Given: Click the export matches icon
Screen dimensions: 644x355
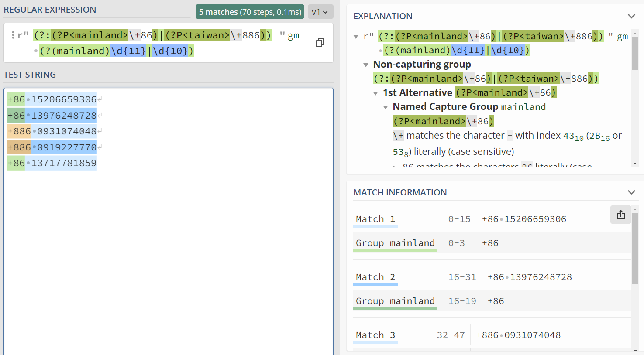Looking at the screenshot, I should pyautogui.click(x=620, y=215).
